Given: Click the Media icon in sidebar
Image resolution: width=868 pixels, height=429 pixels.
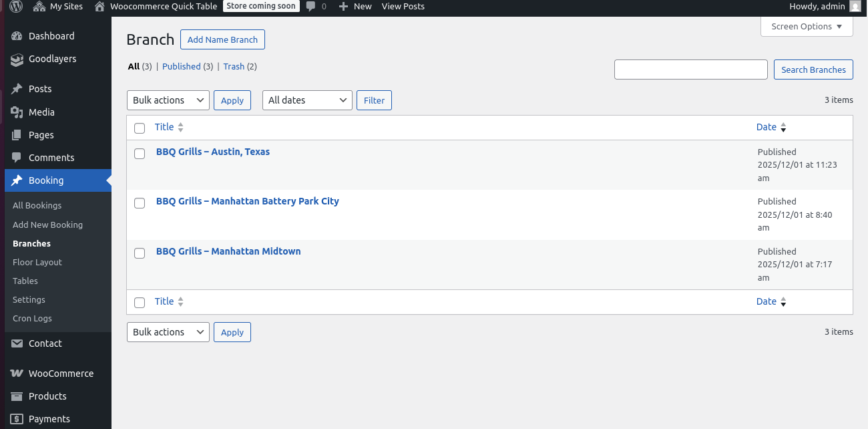Looking at the screenshot, I should tap(17, 112).
